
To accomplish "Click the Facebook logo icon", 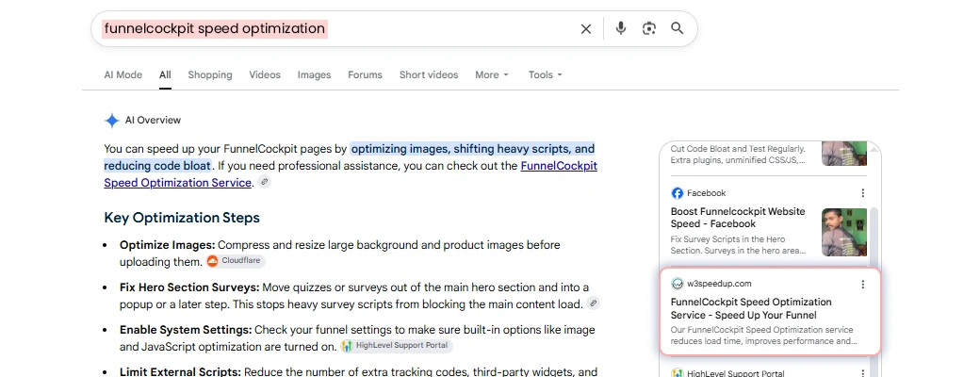I will [677, 193].
